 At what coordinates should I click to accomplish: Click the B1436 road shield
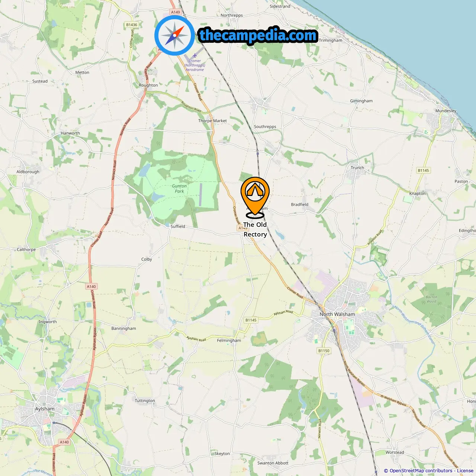[132, 25]
